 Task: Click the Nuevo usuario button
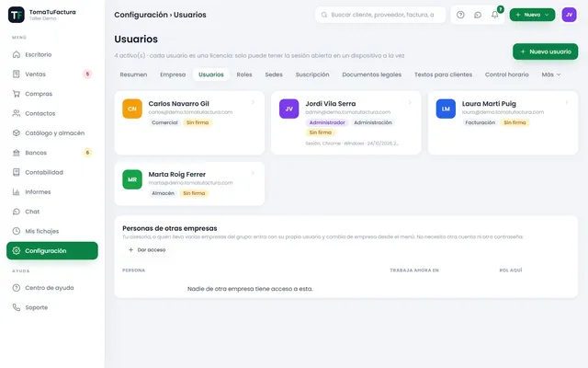(545, 52)
